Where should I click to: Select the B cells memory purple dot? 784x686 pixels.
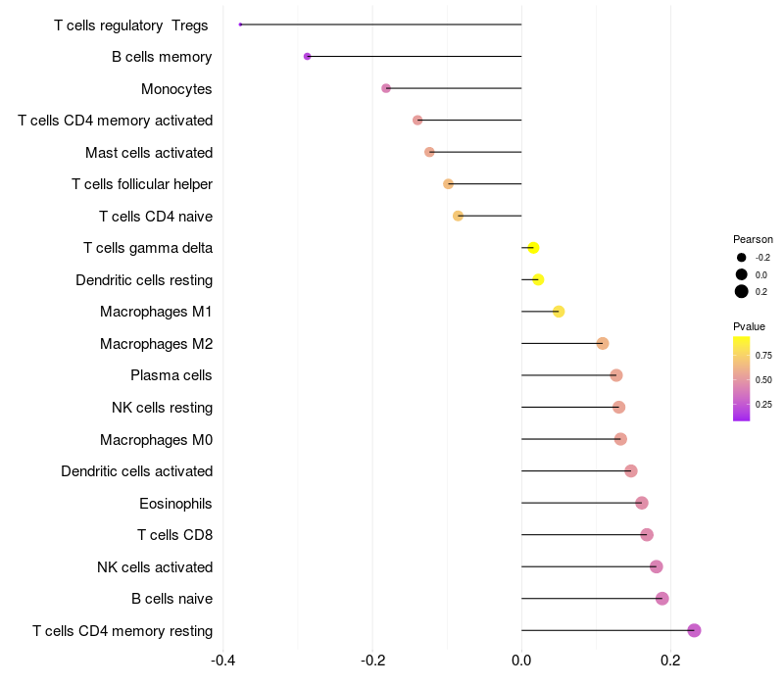pyautogui.click(x=307, y=57)
